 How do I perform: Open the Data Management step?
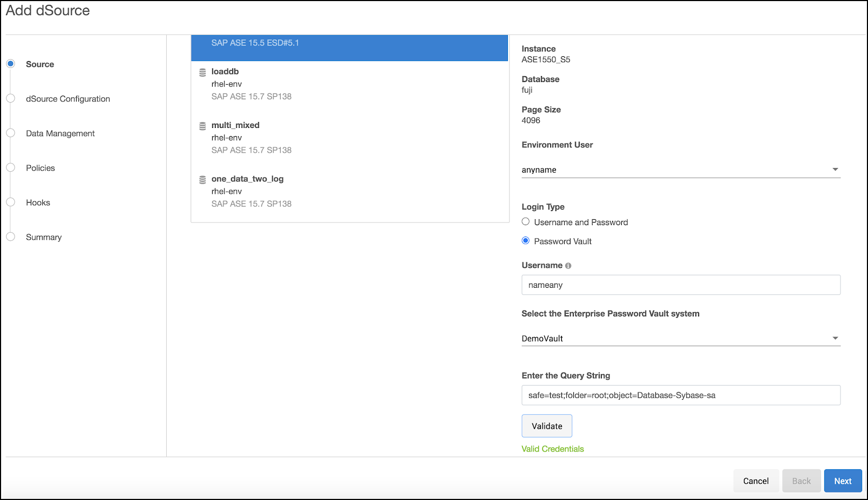[60, 133]
